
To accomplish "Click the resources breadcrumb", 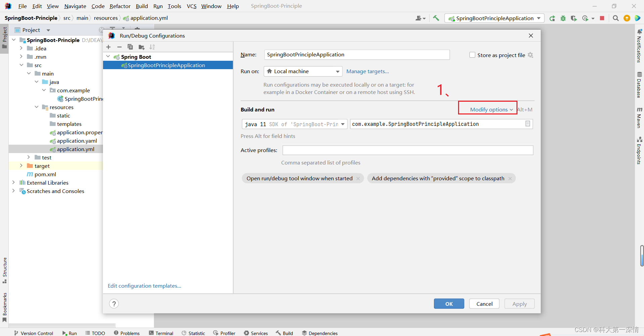I will 106,18.
